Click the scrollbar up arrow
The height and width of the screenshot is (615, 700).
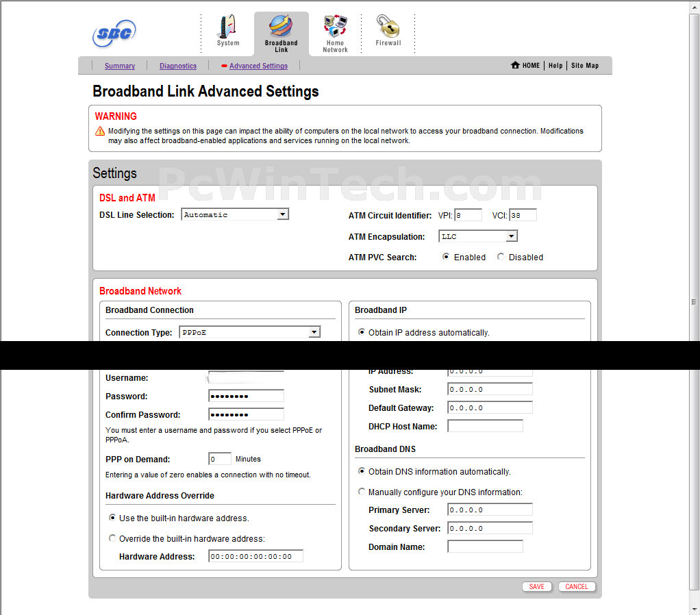point(694,7)
